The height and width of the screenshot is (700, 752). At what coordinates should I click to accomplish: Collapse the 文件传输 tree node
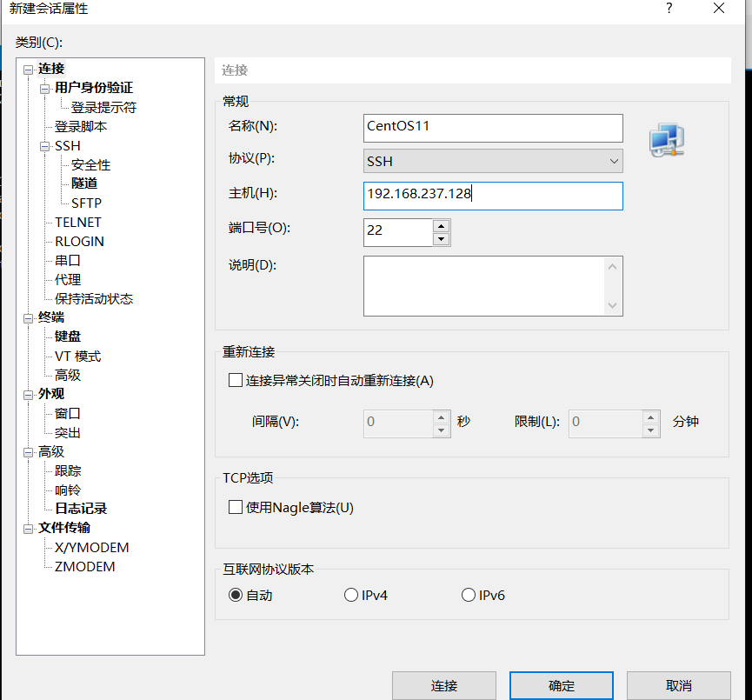[29, 529]
